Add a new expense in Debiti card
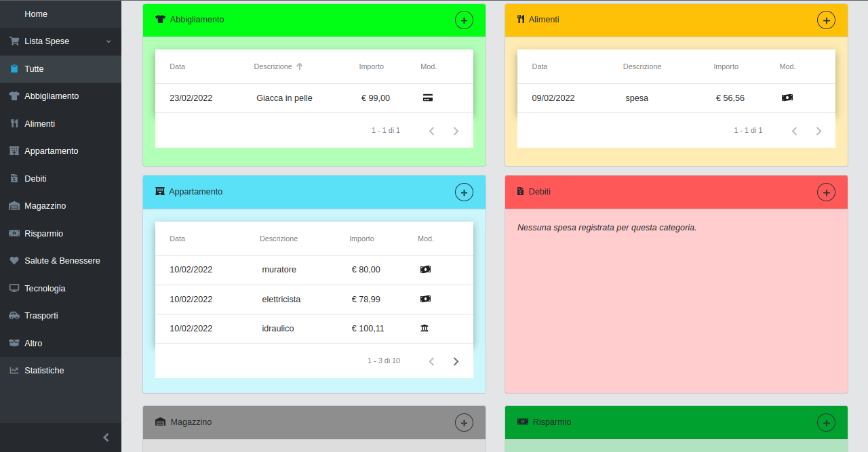The height and width of the screenshot is (452, 868). [826, 192]
